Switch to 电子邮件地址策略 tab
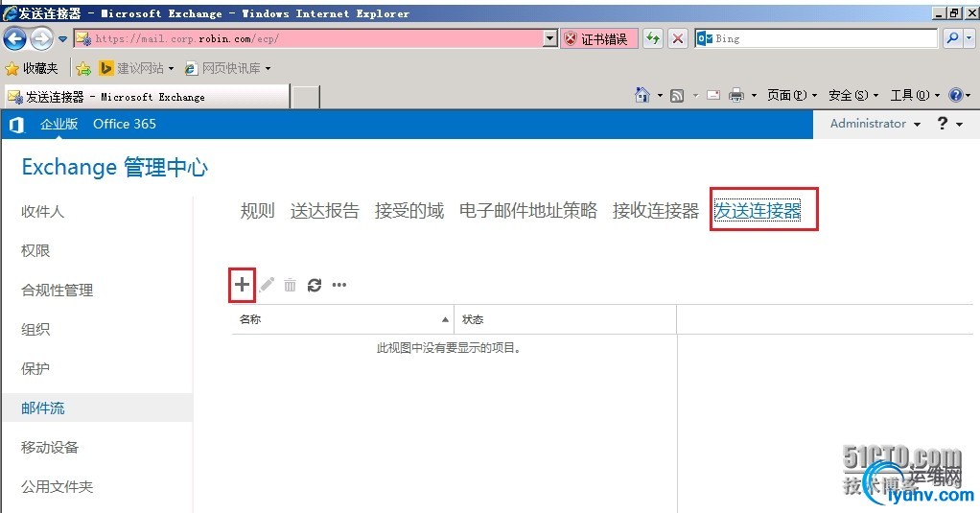980x513 pixels. pos(528,211)
